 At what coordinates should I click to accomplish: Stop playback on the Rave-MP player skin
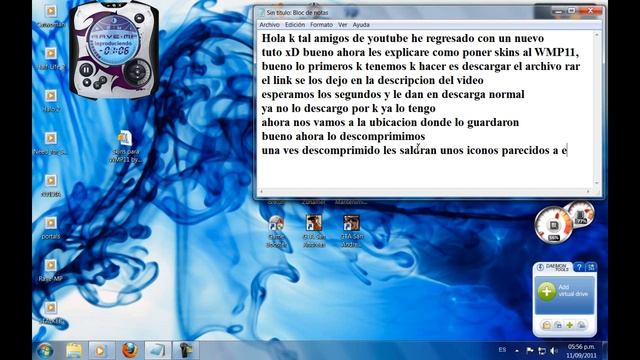[x=87, y=82]
